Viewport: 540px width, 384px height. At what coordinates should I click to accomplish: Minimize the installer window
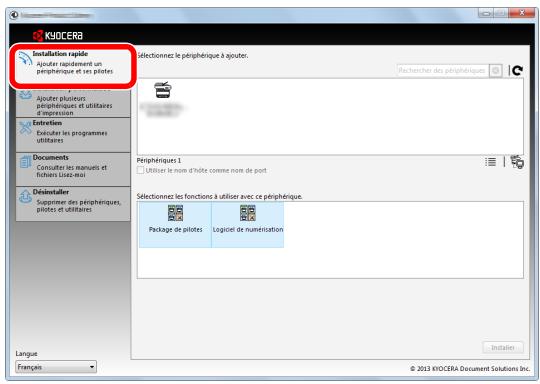pos(486,13)
